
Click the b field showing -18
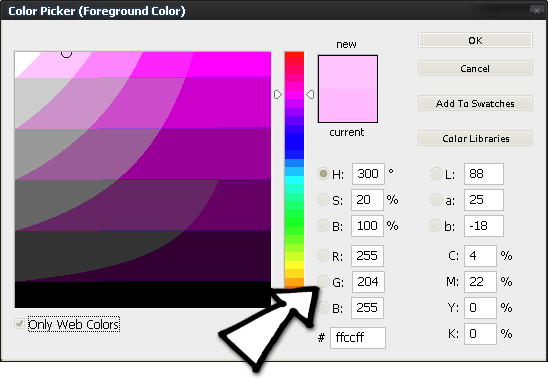484,226
